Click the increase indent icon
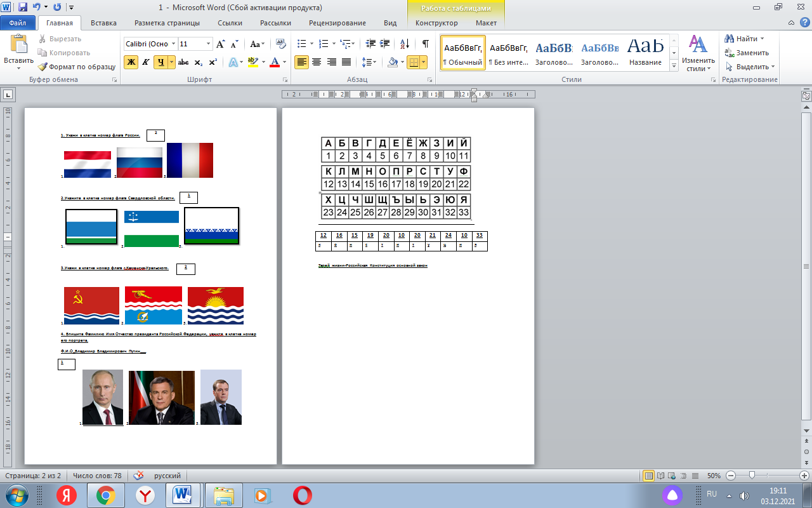 386,44
